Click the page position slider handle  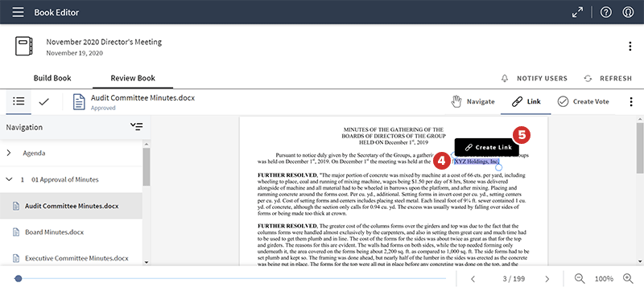(x=18, y=279)
